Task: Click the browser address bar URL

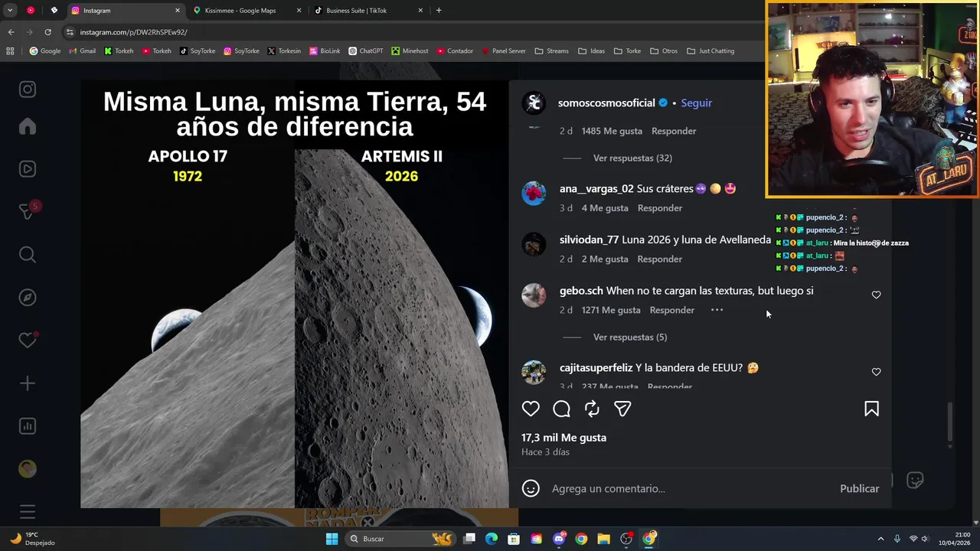Action: (133, 32)
